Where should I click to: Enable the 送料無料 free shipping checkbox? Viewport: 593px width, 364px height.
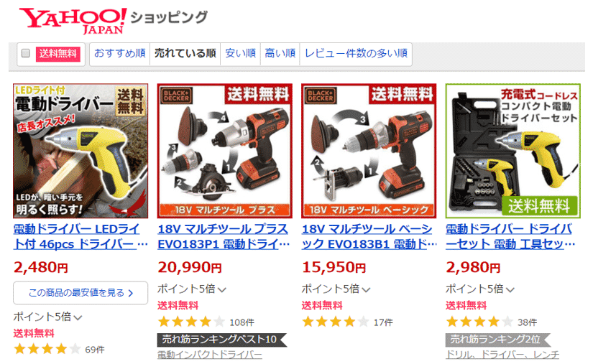point(26,53)
